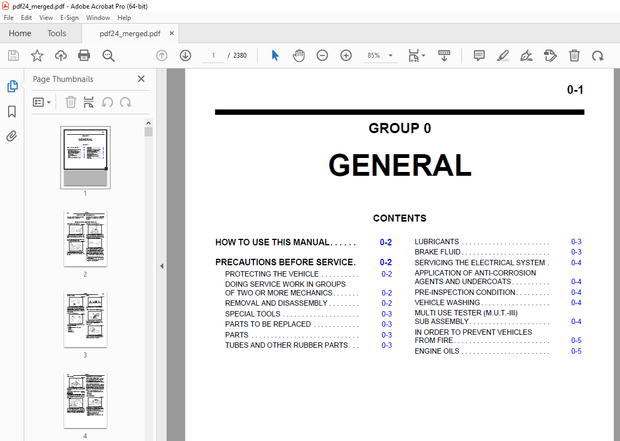620x441 pixels.
Task: Click the delete page trash icon in toolbar
Action: (574, 55)
